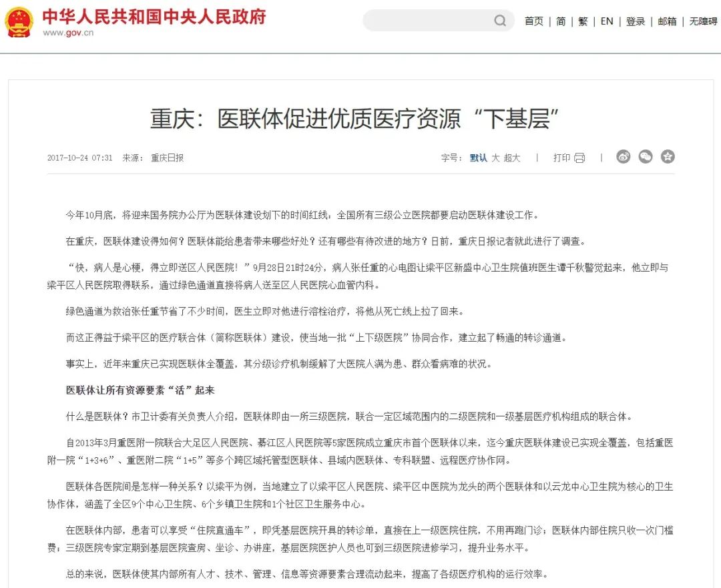Click the 字号 font size label
Viewport: 721px width, 588px height.
click(x=451, y=158)
